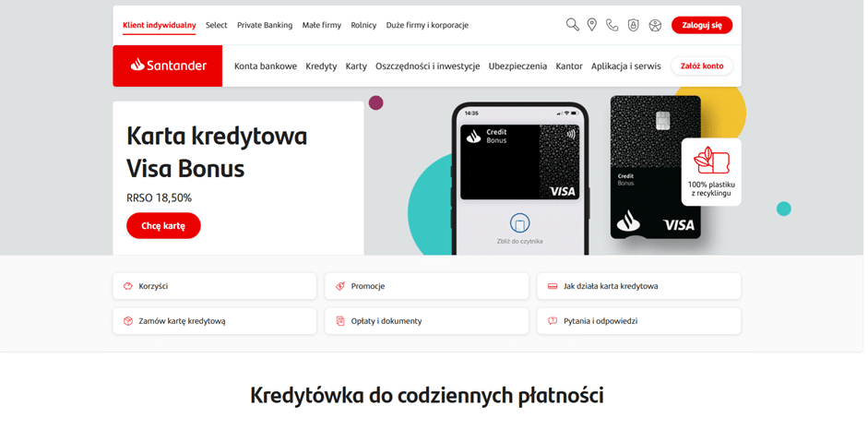
Task: Click the box icon beside Zamów kartę kredytową
Action: click(x=128, y=321)
